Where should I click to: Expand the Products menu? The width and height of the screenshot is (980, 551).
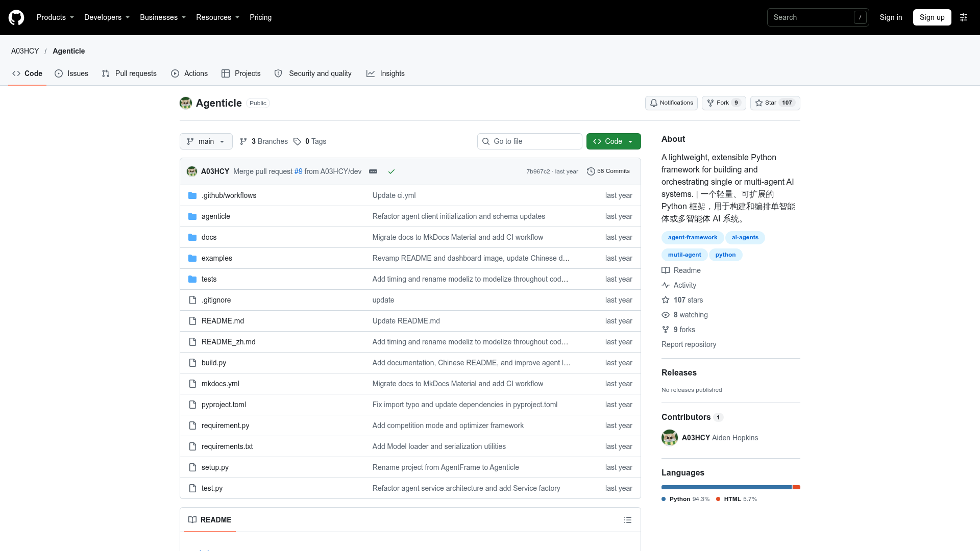(x=56, y=17)
